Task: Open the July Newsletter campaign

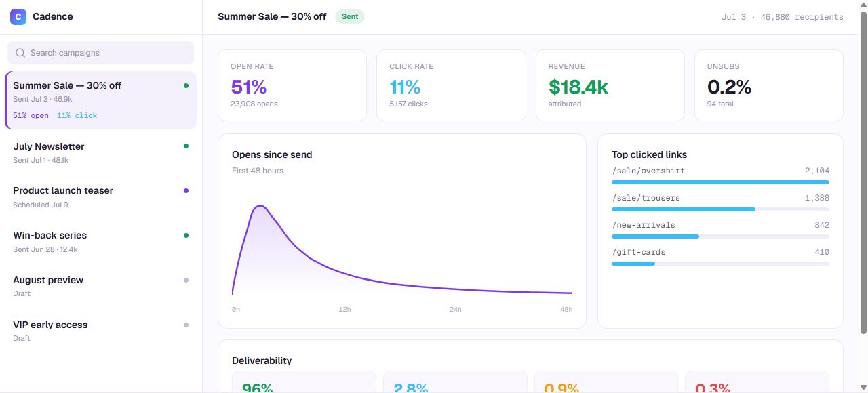Action: 100,153
